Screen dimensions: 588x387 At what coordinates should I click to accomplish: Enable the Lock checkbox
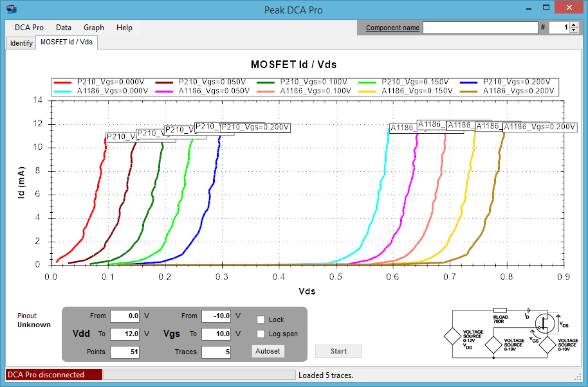(261, 320)
